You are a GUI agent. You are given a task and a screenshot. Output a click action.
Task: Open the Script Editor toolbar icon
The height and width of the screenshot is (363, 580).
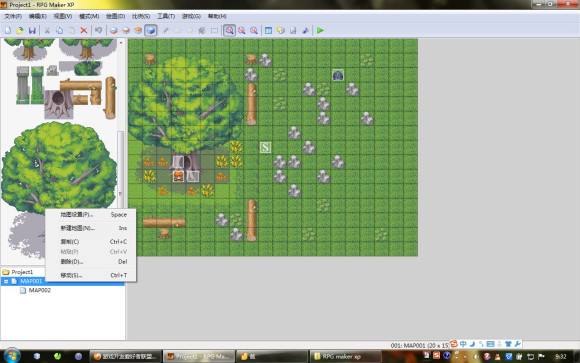293,30
